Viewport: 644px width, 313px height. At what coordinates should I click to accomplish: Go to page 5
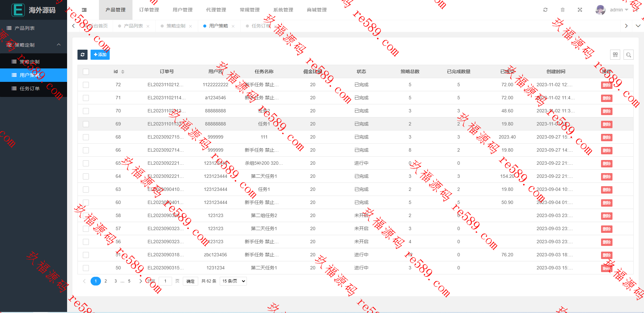coord(129,281)
